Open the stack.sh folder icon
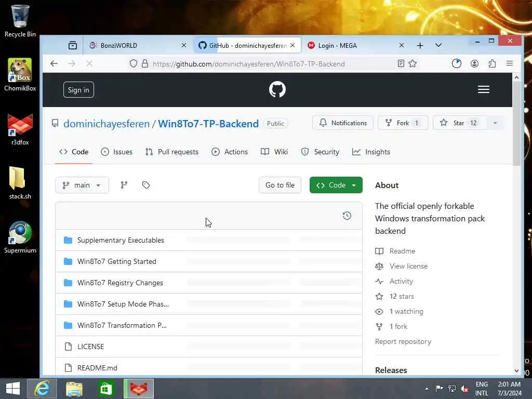 point(20,183)
